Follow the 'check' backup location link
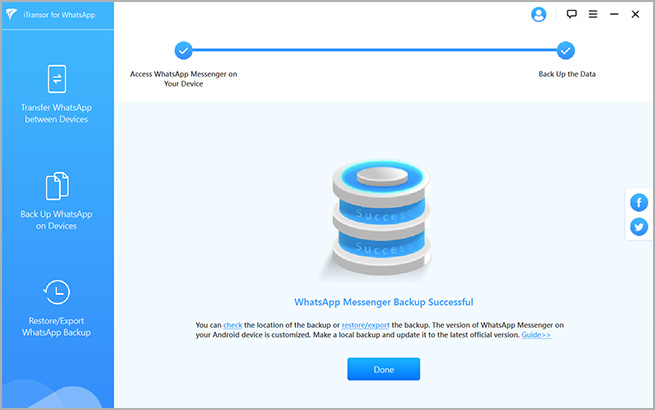 (233, 325)
